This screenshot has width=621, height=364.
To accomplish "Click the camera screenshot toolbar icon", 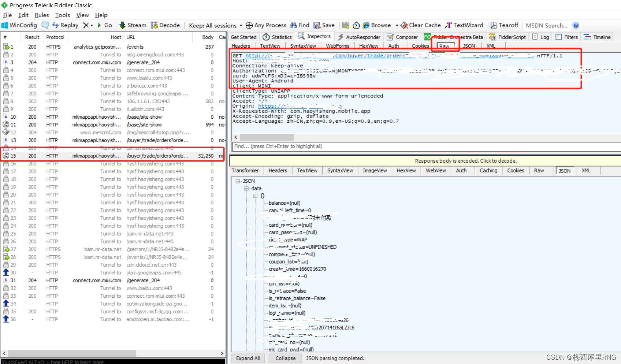I will point(345,25).
